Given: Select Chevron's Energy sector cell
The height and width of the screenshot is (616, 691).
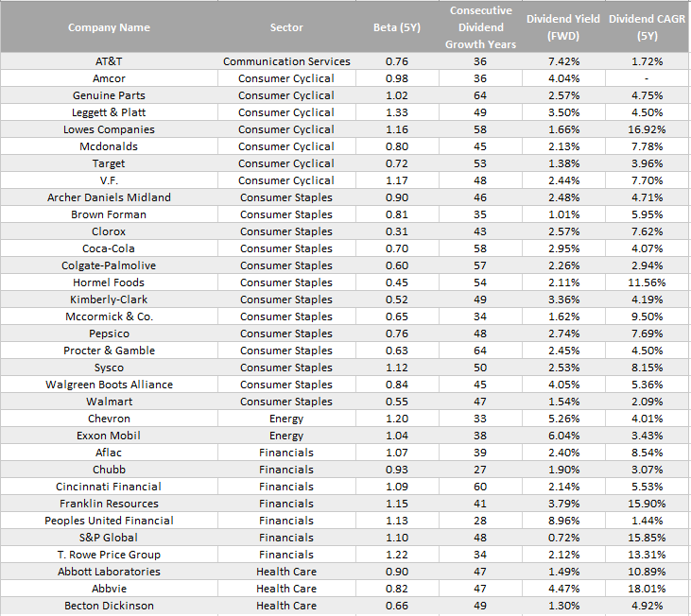Looking at the screenshot, I should [286, 419].
